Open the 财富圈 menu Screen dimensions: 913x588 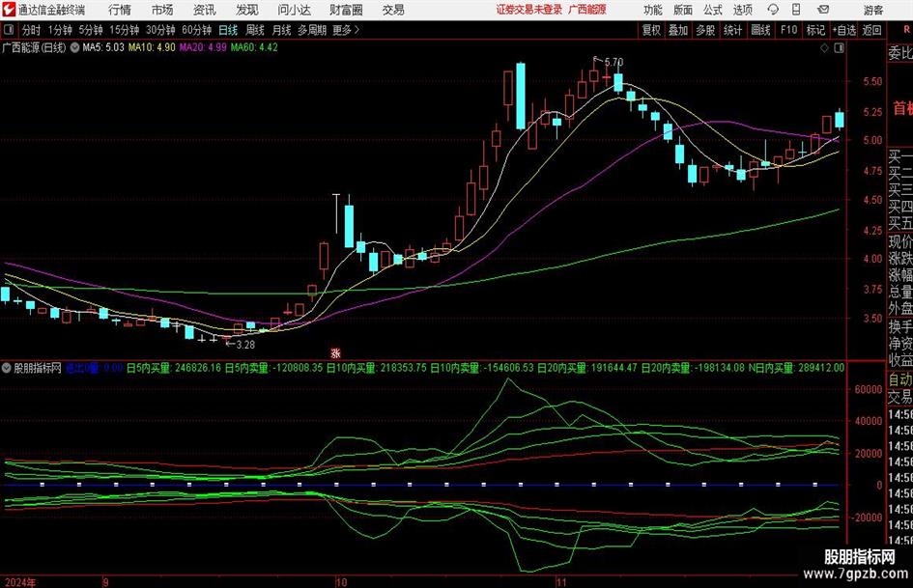[x=346, y=10]
